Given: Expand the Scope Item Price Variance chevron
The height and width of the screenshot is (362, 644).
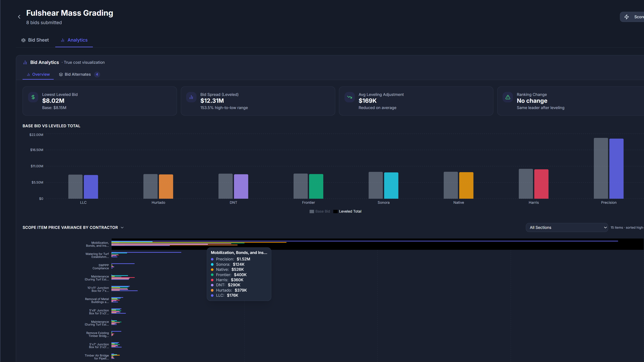Looking at the screenshot, I should [122, 227].
